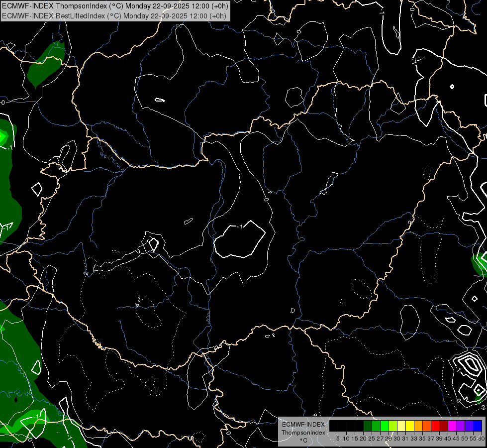Pick the medium green legend swatch for 25–27

coord(376,426)
